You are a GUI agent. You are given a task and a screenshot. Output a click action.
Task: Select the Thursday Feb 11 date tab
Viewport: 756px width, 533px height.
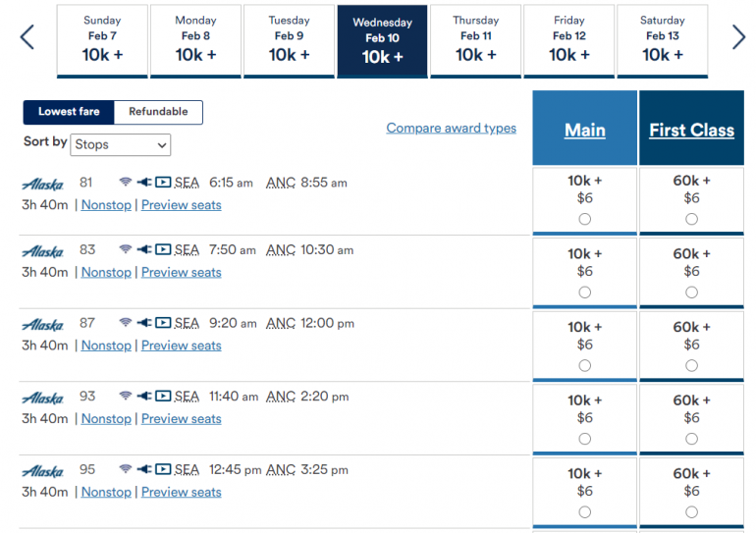(x=475, y=41)
